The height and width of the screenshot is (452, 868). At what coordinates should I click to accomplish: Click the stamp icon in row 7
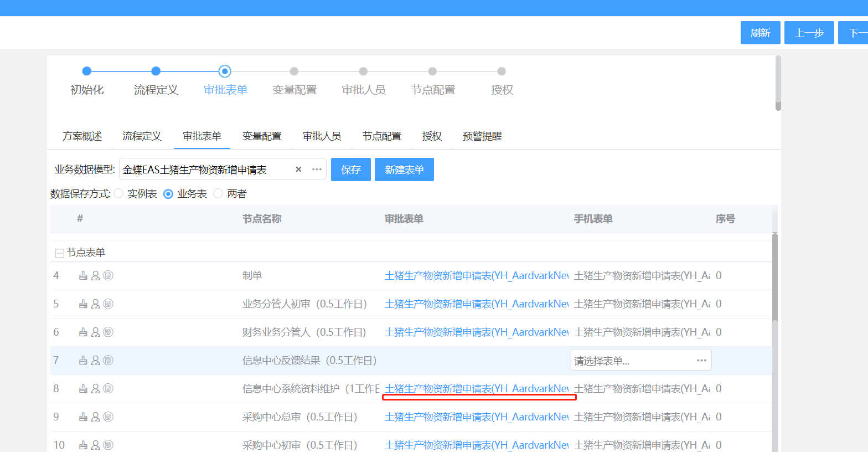(x=83, y=361)
